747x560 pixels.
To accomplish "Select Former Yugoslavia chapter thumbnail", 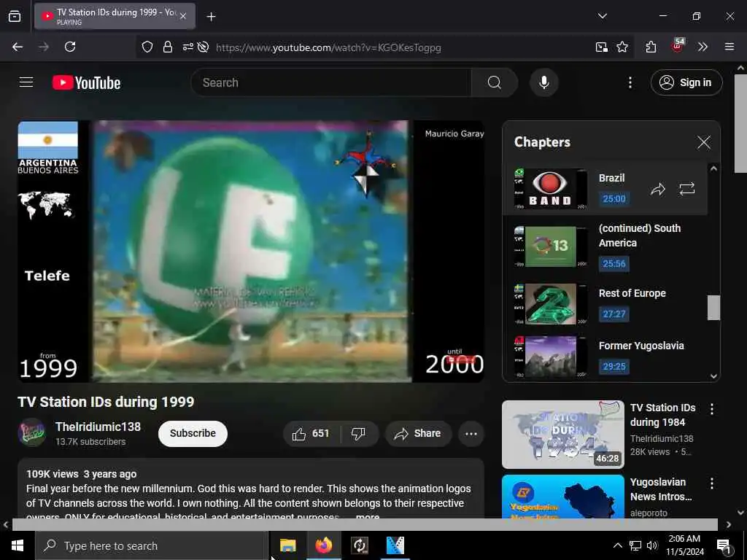I will [x=550, y=356].
